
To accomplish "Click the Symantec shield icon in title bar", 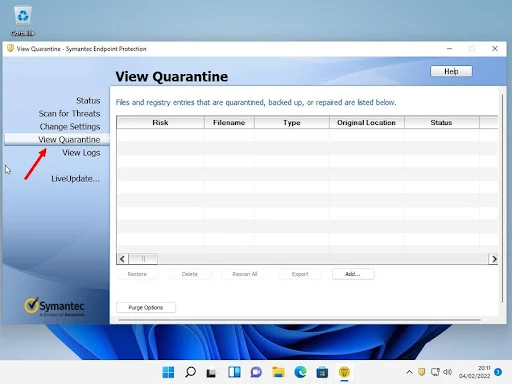I will click(10, 49).
